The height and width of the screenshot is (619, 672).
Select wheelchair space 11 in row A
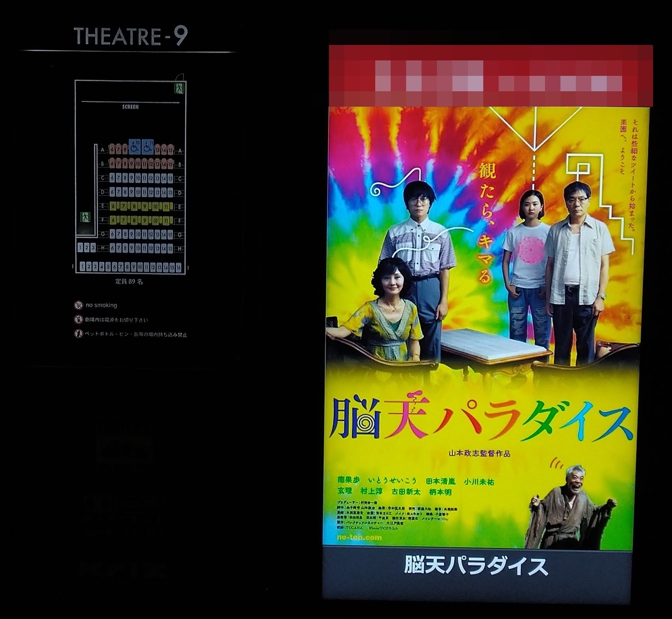click(148, 147)
